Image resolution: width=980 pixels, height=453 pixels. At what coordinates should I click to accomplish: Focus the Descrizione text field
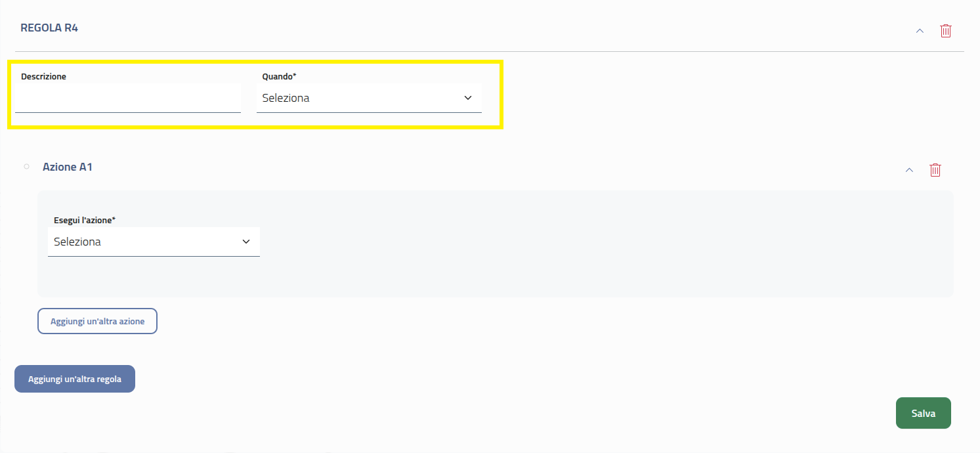coord(127,98)
